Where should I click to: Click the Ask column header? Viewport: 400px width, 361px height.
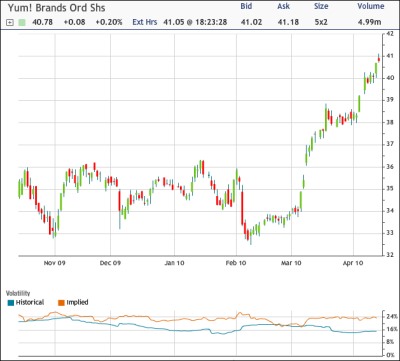[x=284, y=6]
